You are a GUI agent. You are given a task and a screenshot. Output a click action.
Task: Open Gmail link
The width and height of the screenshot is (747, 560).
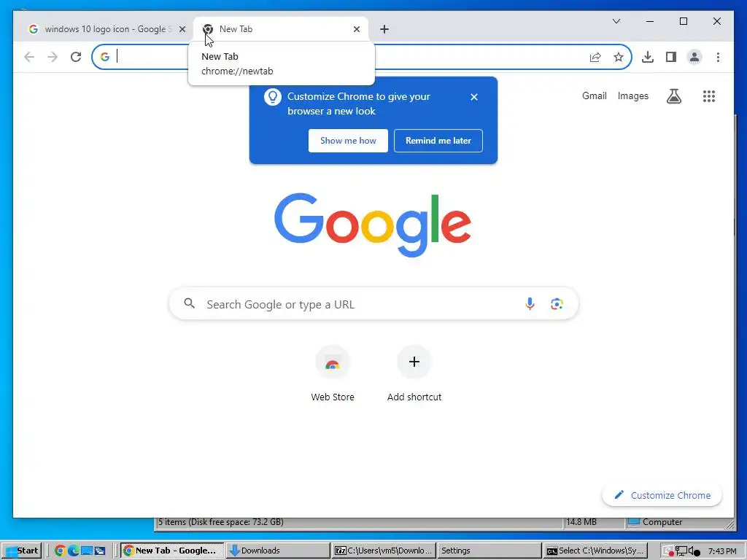[594, 96]
